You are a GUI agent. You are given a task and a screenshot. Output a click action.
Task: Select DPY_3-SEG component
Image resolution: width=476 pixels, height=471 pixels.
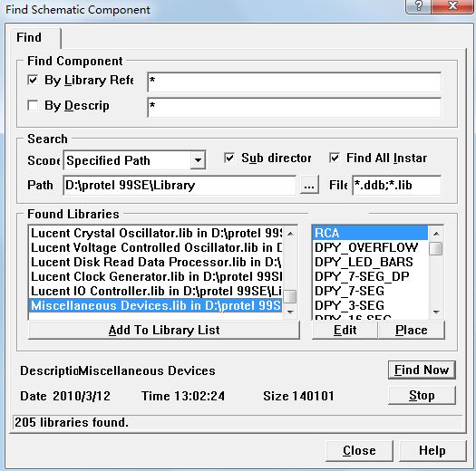370,306
